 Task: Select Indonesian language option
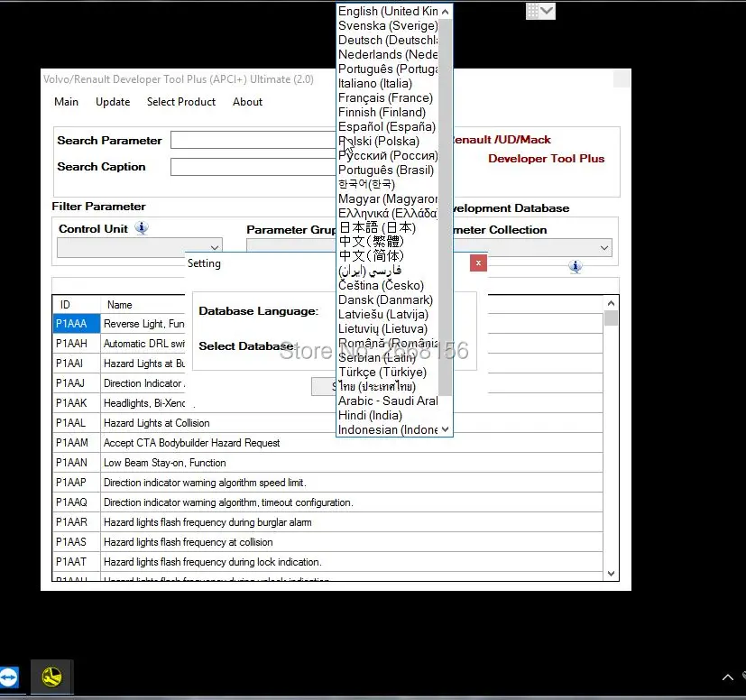(x=388, y=429)
